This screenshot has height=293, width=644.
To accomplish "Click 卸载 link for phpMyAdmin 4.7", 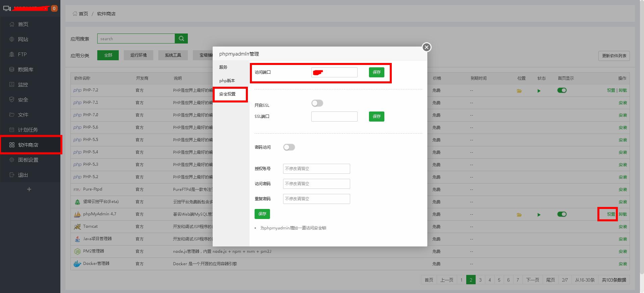I will (623, 214).
